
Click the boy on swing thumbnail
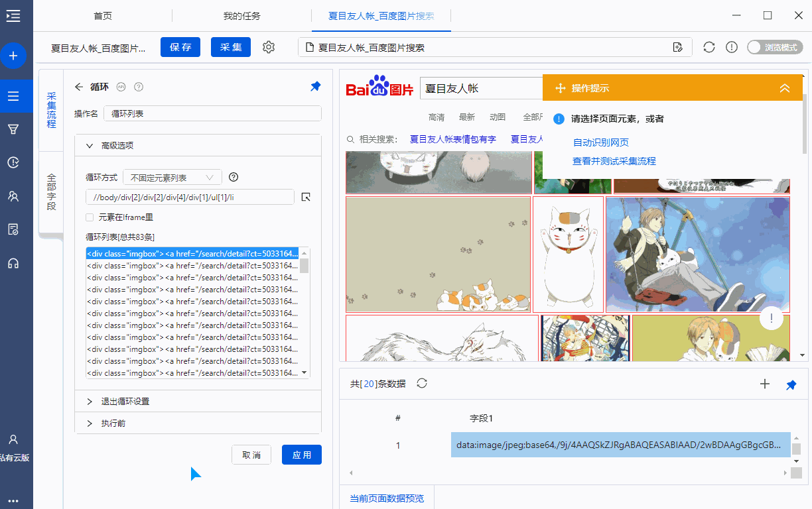pos(698,254)
